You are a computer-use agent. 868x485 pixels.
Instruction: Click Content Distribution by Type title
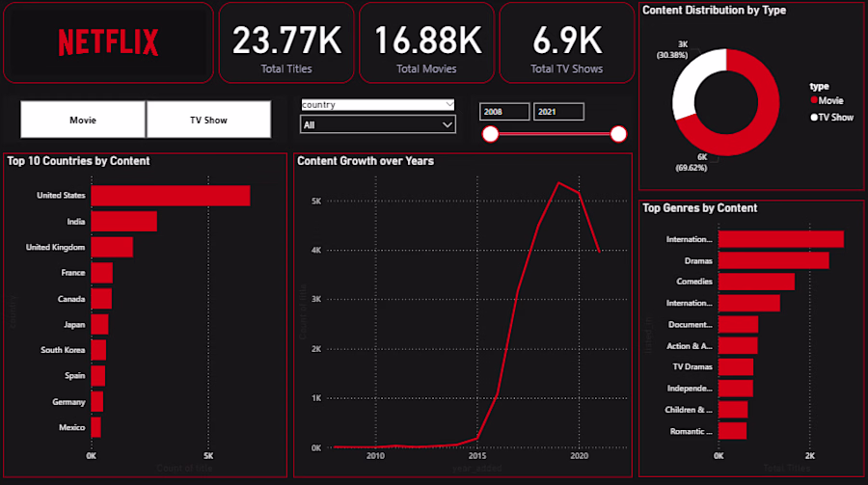(x=714, y=11)
